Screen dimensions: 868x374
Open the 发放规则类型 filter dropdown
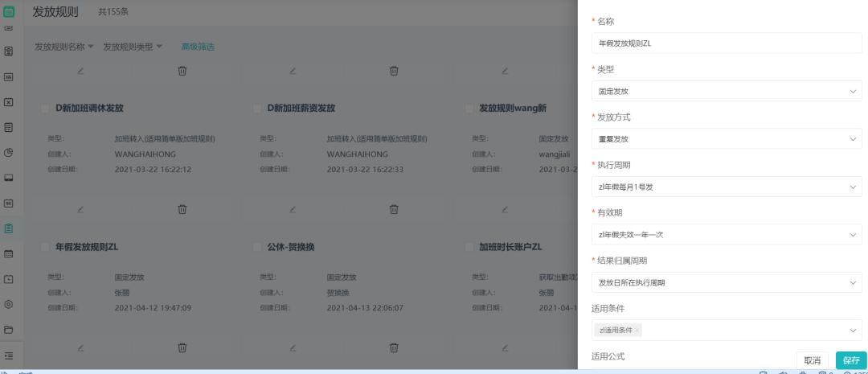(x=133, y=47)
